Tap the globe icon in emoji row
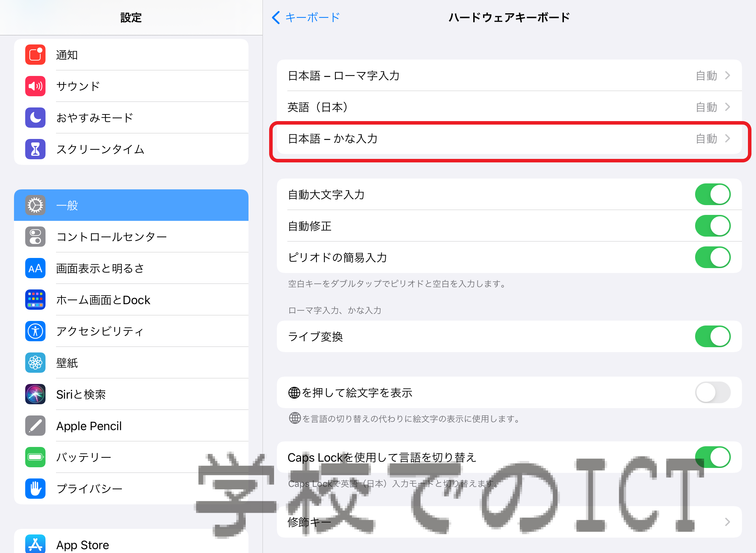Viewport: 756px width, 553px height. pos(294,393)
